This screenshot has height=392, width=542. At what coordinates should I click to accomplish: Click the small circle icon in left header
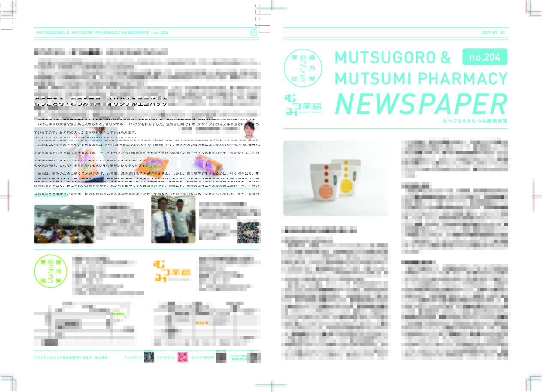tap(253, 33)
